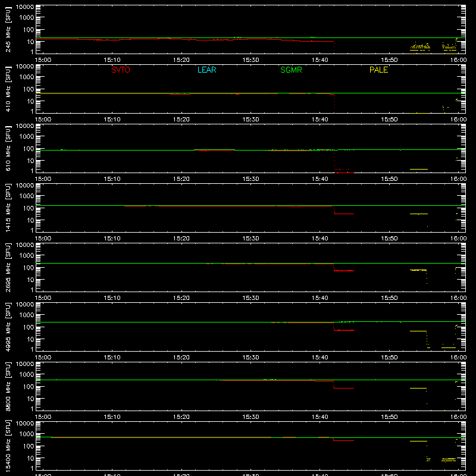Click 15:40 tick below 610 MHz plot

320,179
